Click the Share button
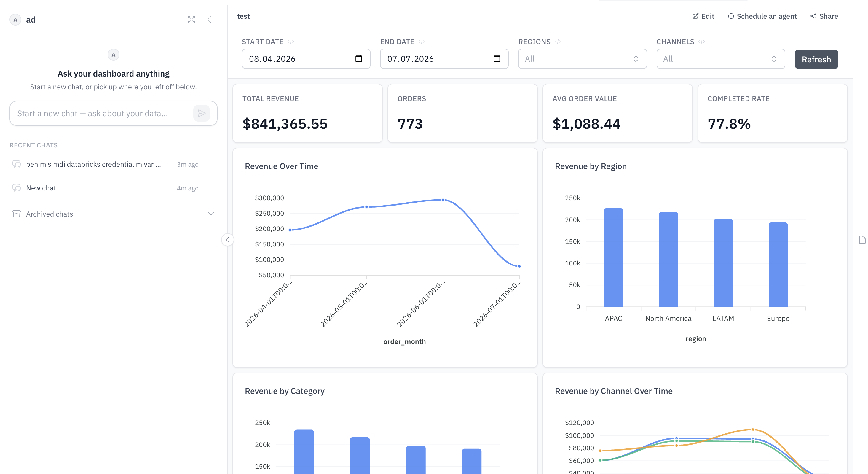868x474 pixels. 824,16
